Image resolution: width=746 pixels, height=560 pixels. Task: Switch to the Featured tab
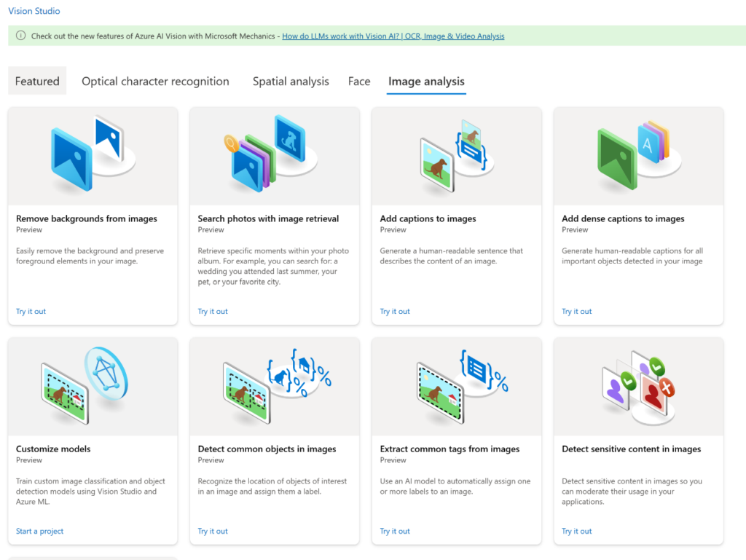coord(36,81)
